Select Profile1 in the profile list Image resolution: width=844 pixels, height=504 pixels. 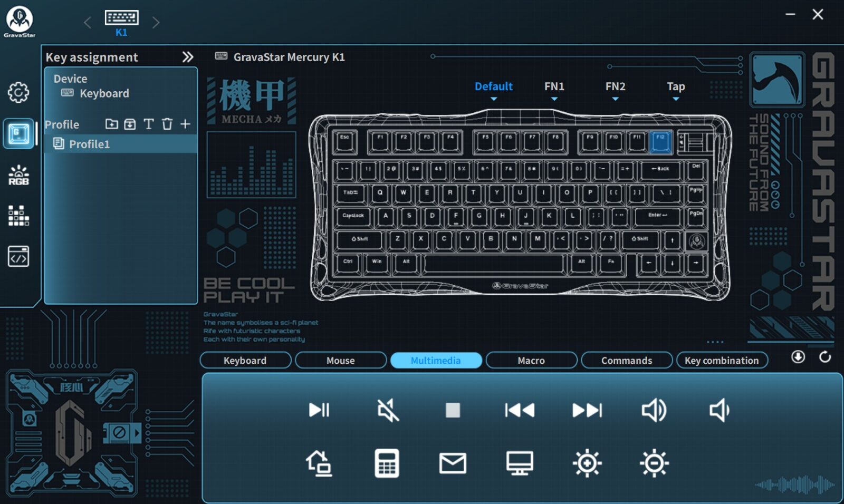(89, 144)
